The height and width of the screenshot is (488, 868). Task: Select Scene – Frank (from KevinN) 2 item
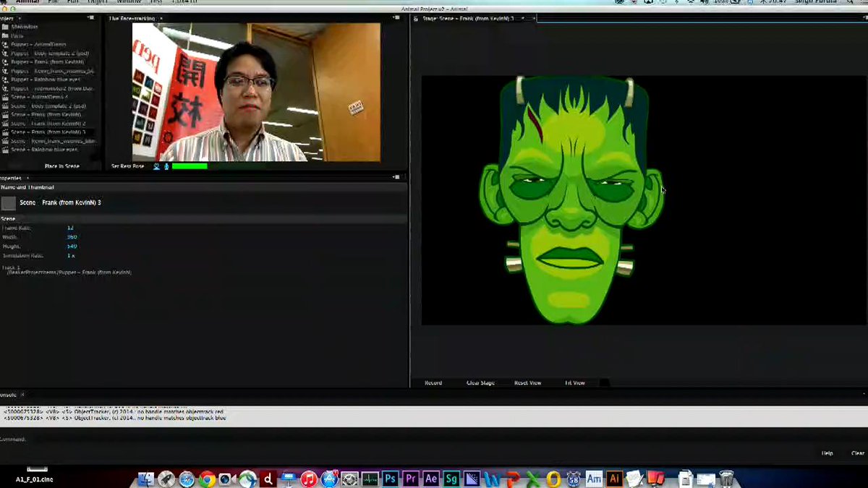pyautogui.click(x=48, y=124)
